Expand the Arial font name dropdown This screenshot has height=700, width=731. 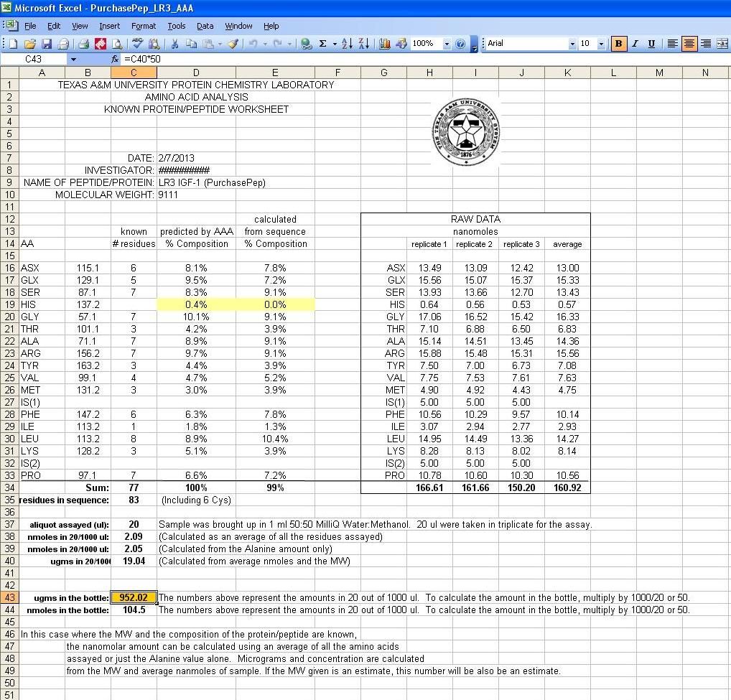pos(572,44)
